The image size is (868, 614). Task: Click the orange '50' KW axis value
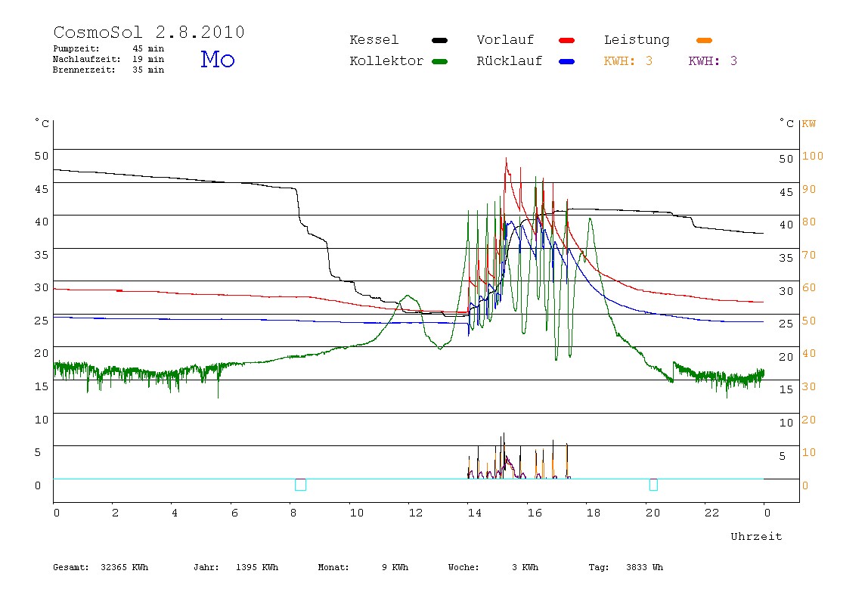(x=809, y=321)
